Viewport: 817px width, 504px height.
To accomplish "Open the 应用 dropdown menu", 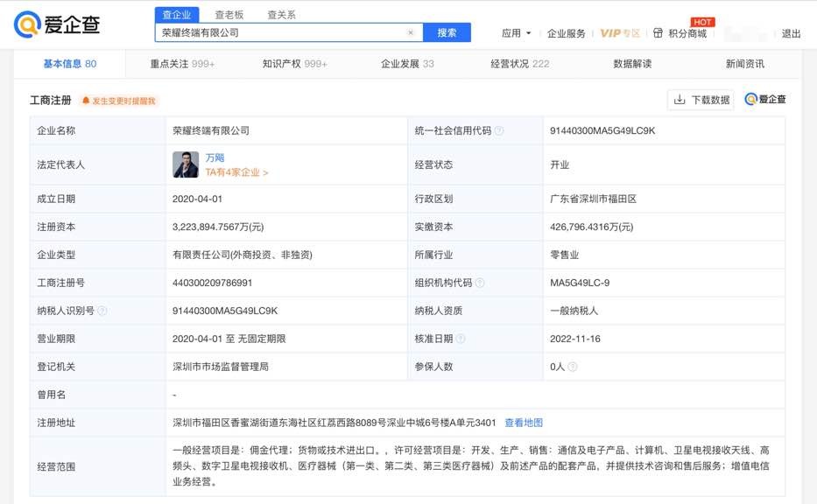I will [516, 32].
